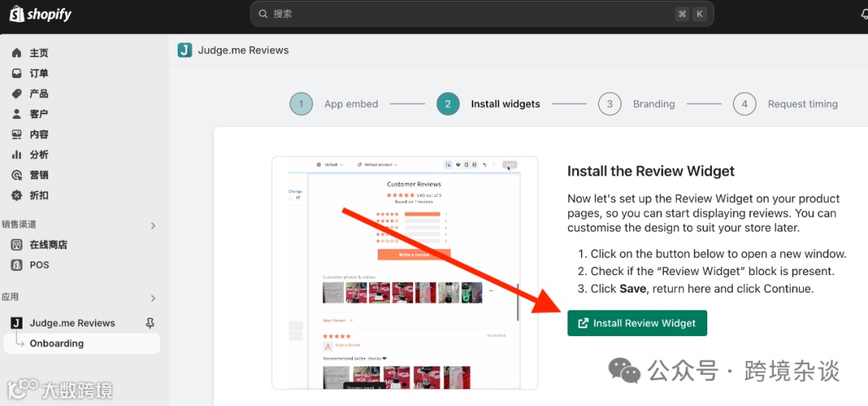Viewport: 868px width, 406px height.
Task: Click the Review Widget preview image
Action: [x=404, y=273]
